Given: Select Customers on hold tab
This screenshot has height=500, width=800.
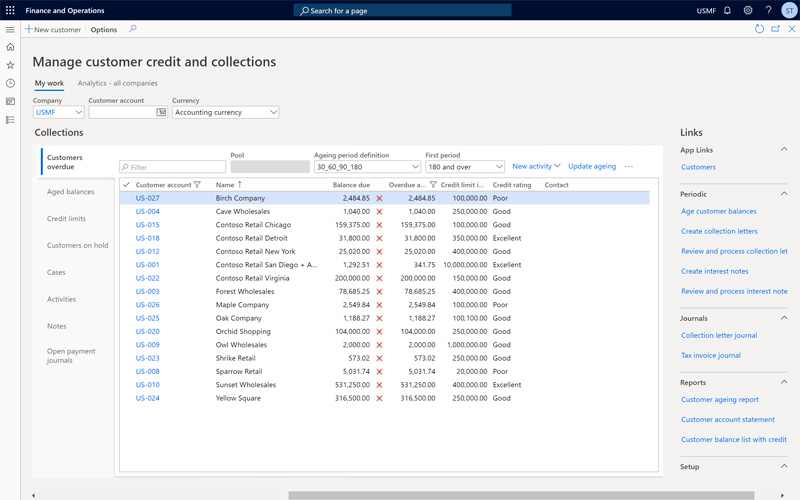Looking at the screenshot, I should [78, 245].
